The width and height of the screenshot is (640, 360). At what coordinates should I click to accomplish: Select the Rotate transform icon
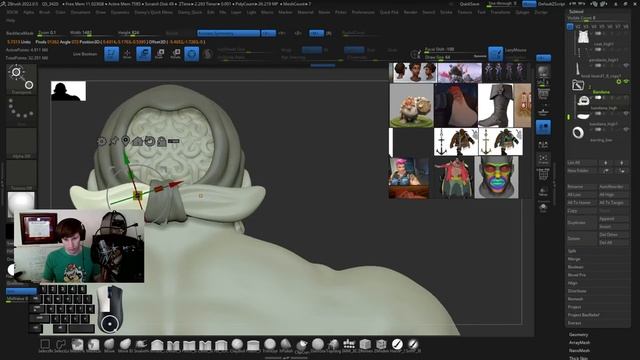176,53
